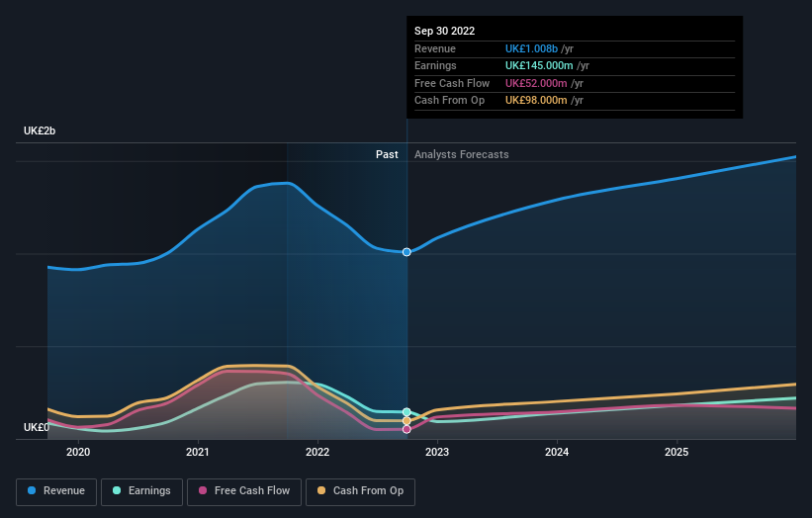Viewport: 812px width, 518px height.
Task: Click the UK£0 y-axis label
Action: coord(37,427)
